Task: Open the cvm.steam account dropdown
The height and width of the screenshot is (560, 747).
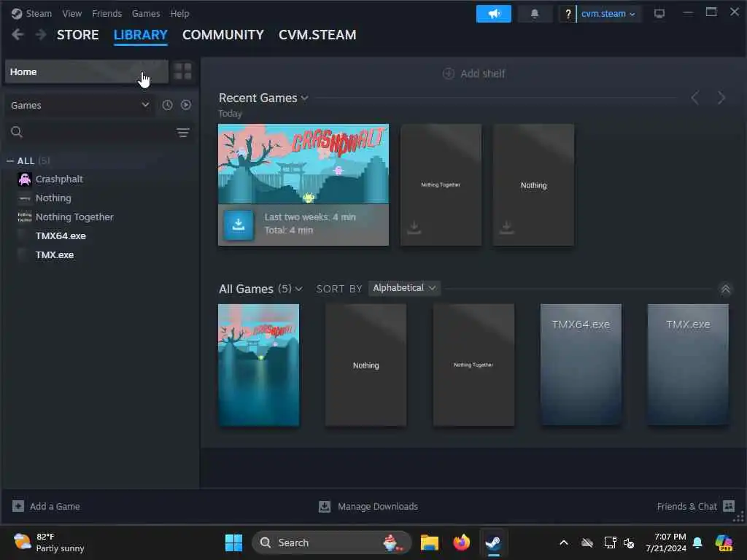Action: pyautogui.click(x=608, y=14)
